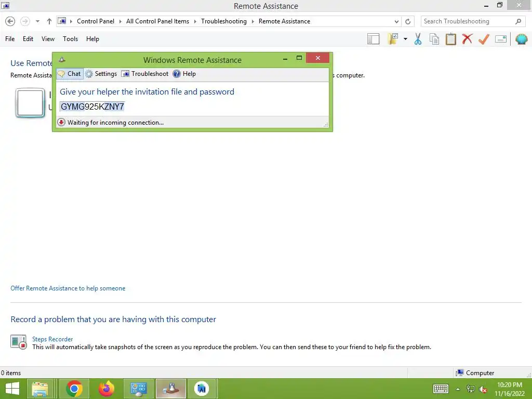
Task: Open the Windows Start button
Action: pos(12,389)
